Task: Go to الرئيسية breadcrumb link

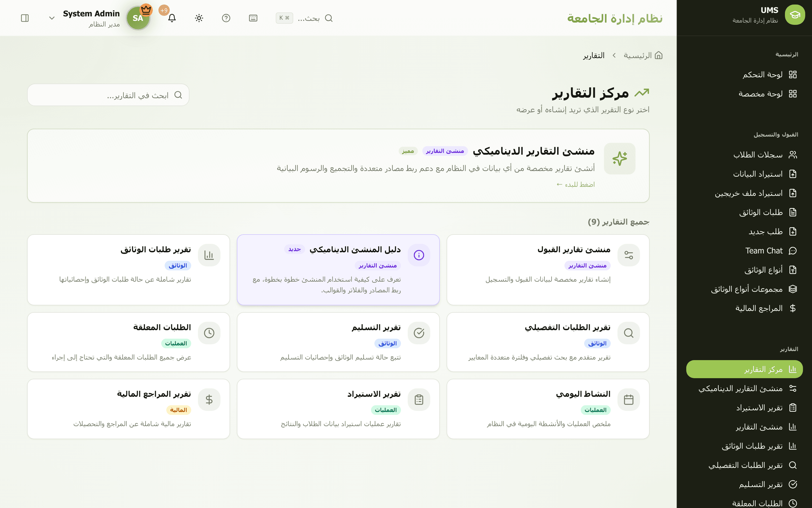Action: (x=643, y=55)
